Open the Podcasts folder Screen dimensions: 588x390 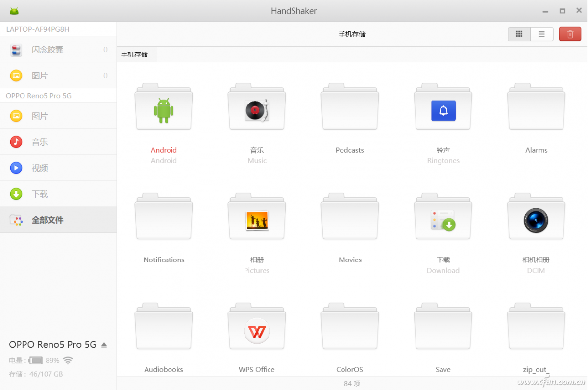[349, 107]
